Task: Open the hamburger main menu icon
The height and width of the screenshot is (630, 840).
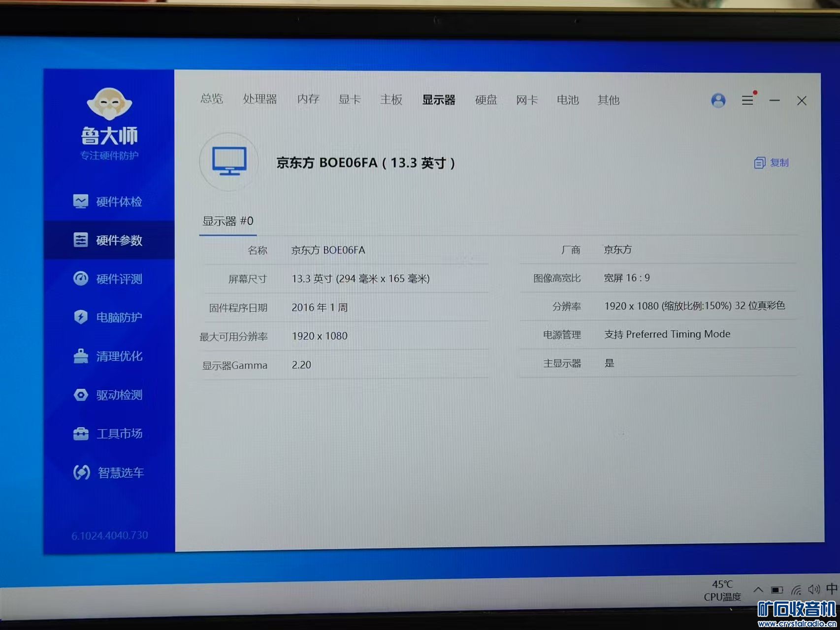Action: click(747, 100)
